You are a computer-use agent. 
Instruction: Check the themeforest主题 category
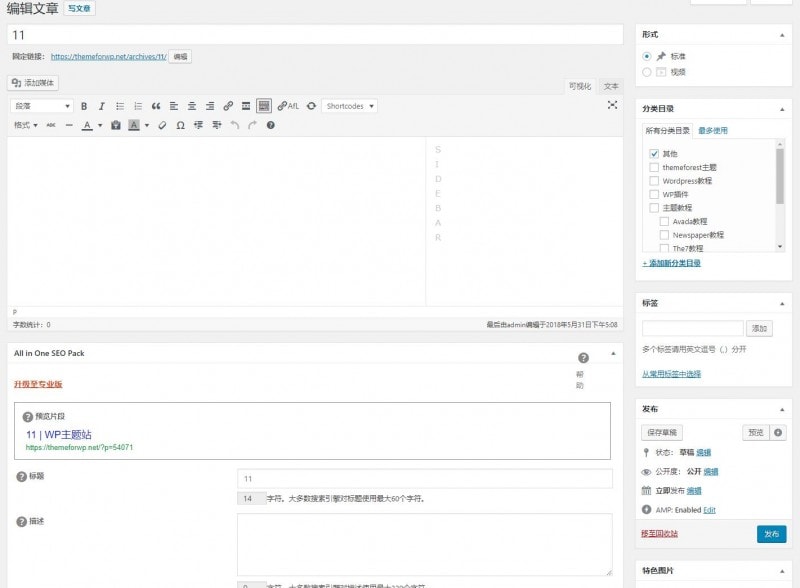coord(654,168)
